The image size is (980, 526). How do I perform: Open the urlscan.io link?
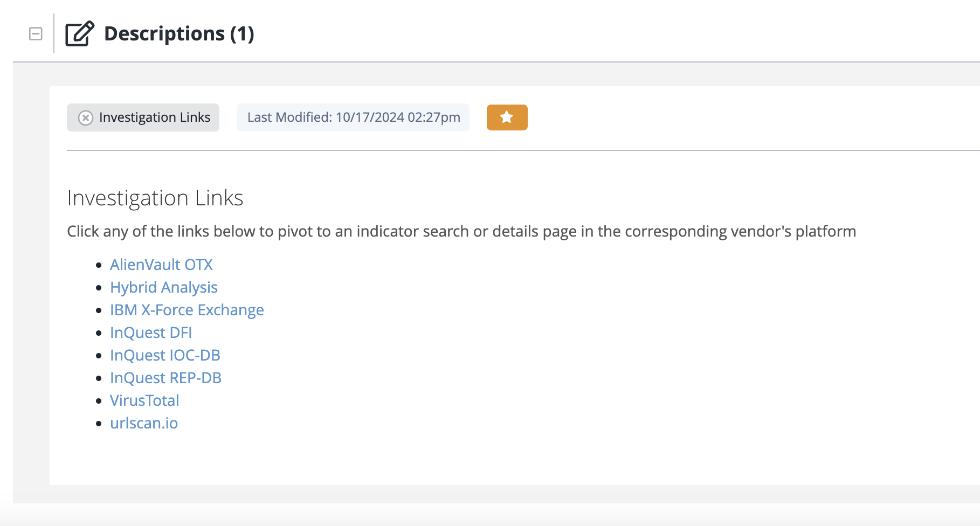tap(144, 423)
